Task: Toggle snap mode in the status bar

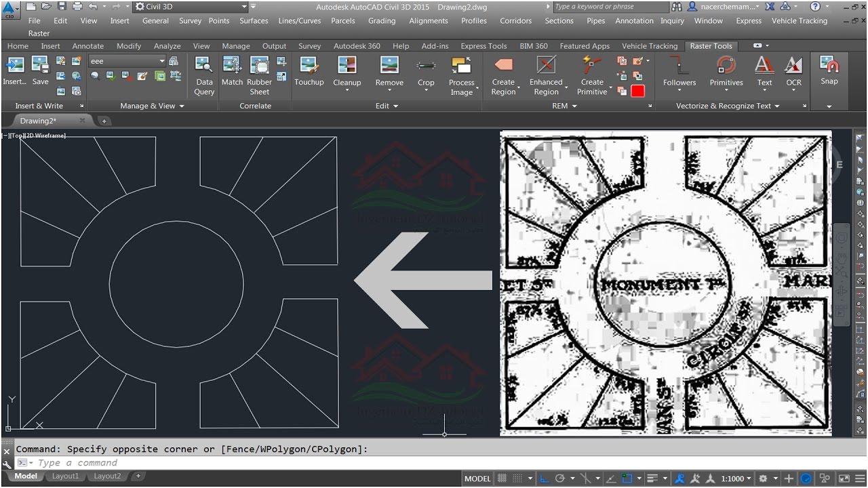Action: [x=517, y=478]
